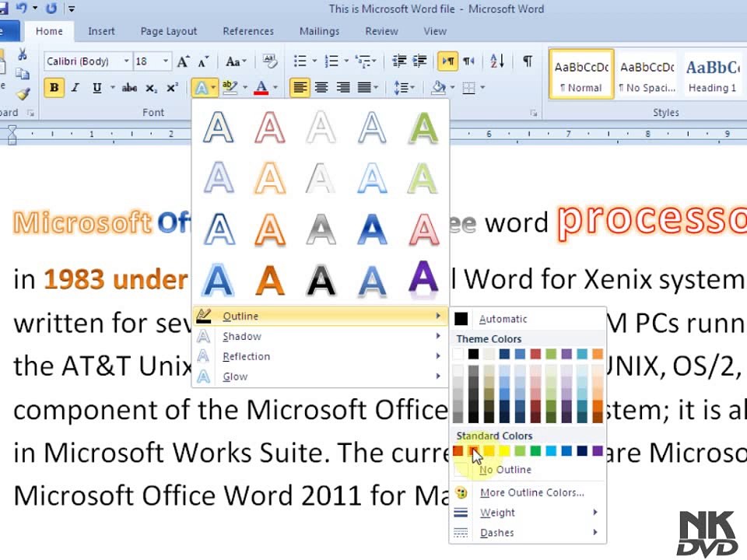The height and width of the screenshot is (560, 747).
Task: Choose the green fill A text effect
Action: tap(423, 128)
